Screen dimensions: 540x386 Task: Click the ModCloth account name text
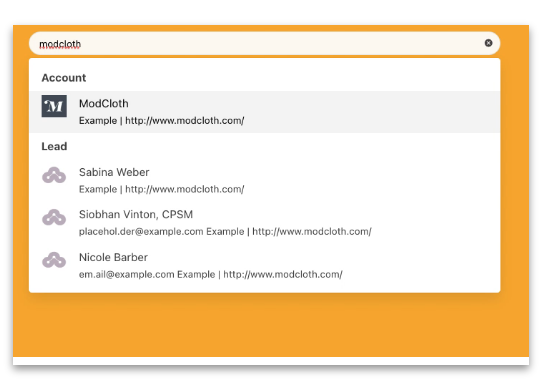(104, 104)
